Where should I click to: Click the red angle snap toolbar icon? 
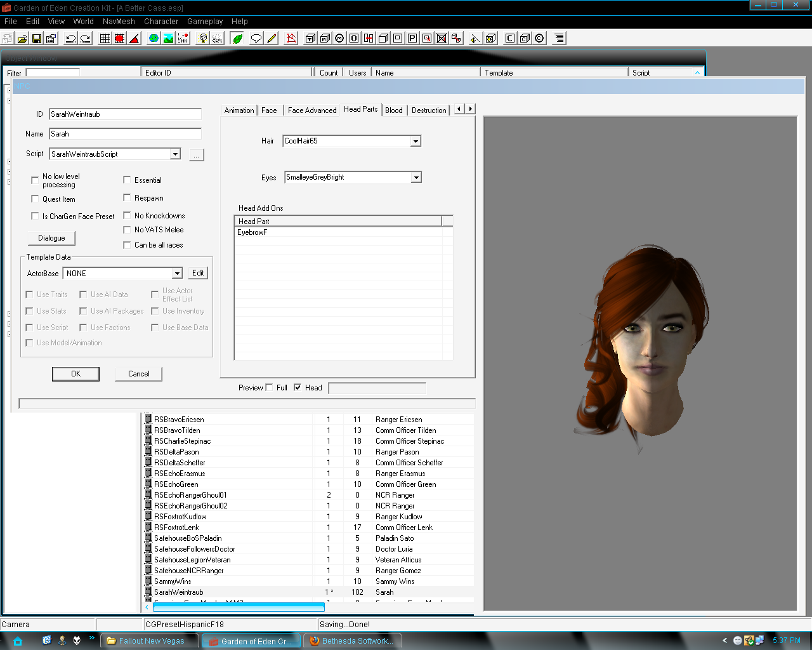click(134, 38)
